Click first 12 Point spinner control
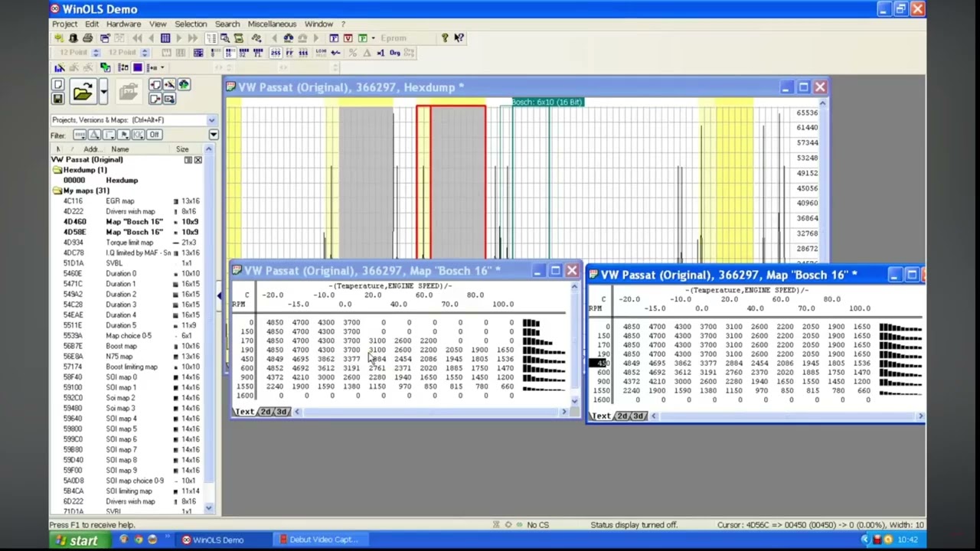This screenshot has width=980, height=551. (x=96, y=52)
